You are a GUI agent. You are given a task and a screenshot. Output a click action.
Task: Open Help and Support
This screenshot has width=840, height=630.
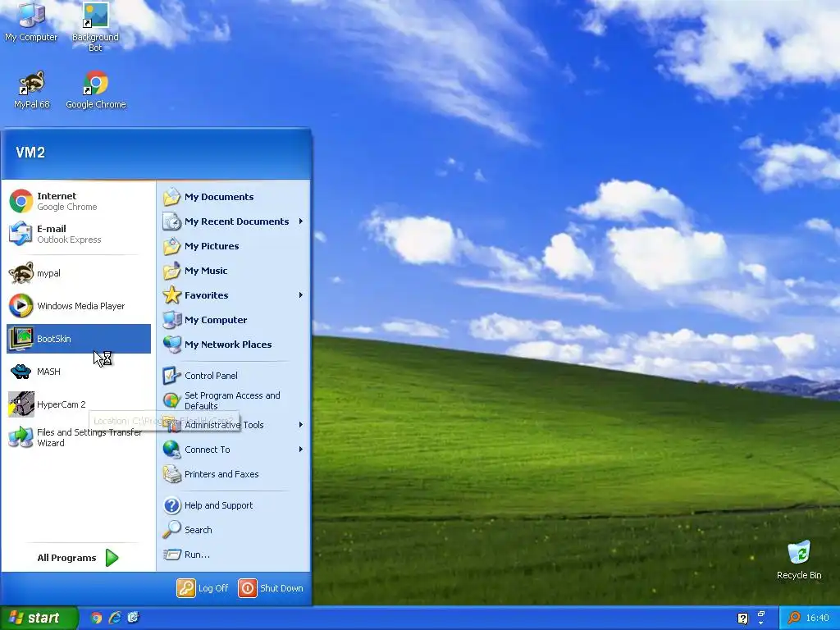coord(234,505)
